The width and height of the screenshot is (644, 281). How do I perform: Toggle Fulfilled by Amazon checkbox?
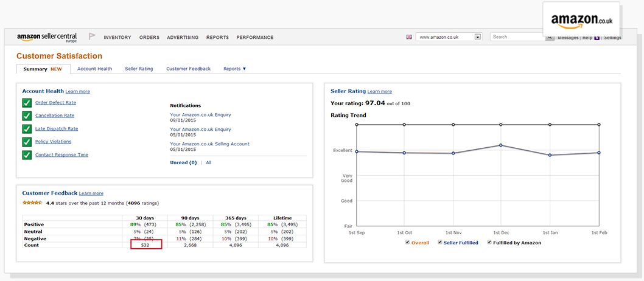pos(489,243)
